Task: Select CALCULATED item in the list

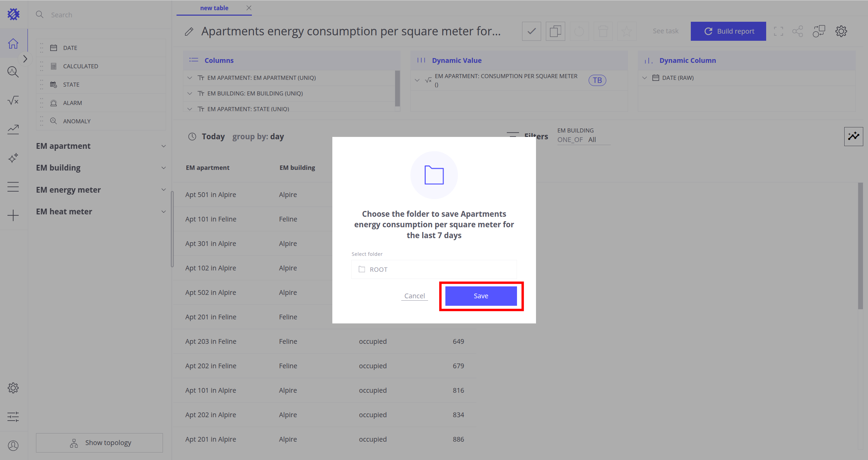Action: (x=80, y=66)
